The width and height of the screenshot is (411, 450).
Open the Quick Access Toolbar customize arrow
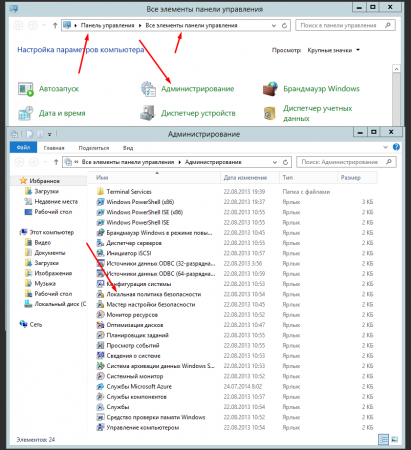(49, 134)
